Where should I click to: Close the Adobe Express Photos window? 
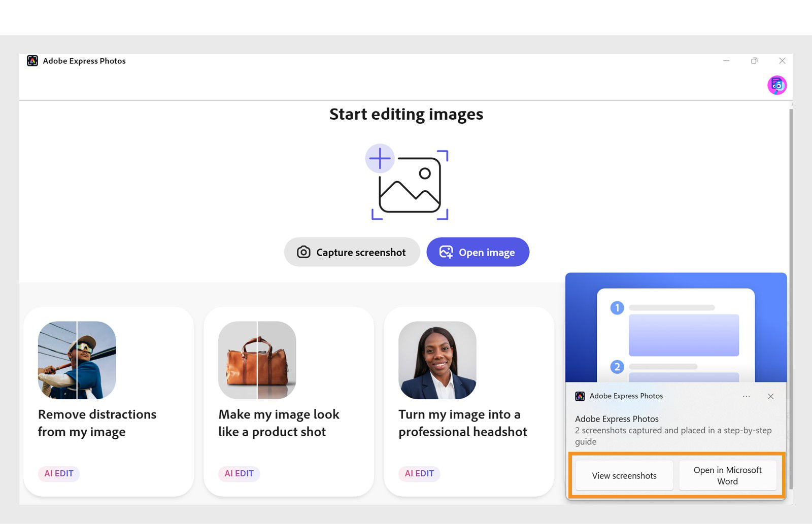(782, 61)
